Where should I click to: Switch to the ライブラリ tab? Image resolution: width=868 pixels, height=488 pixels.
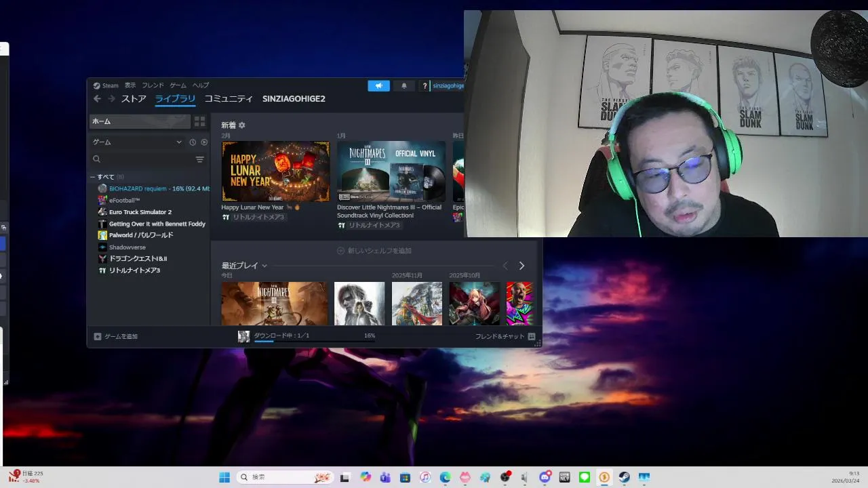(175, 99)
